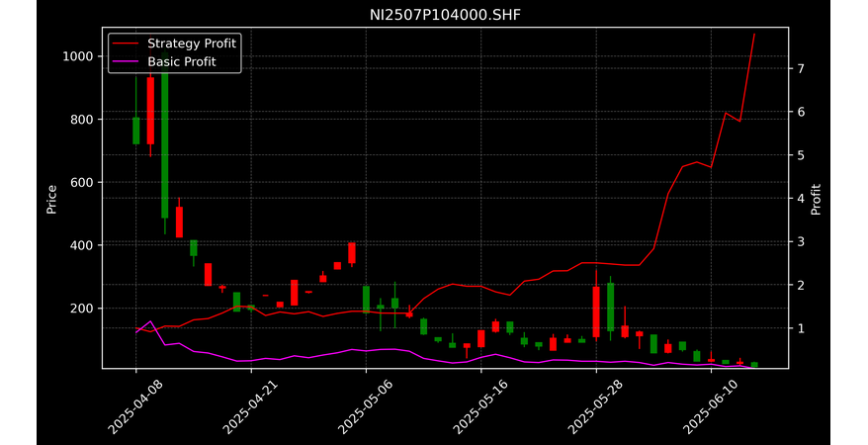Click the 600 price tick label

(x=81, y=183)
